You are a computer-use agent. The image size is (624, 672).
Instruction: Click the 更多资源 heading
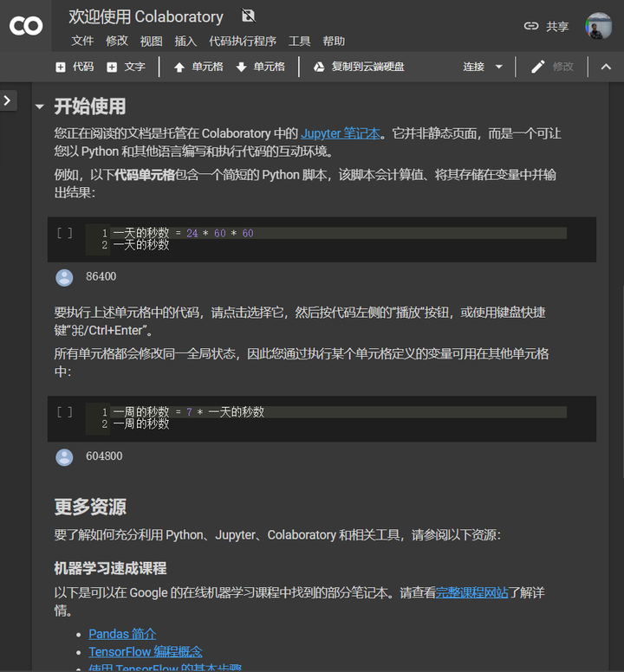coord(90,507)
